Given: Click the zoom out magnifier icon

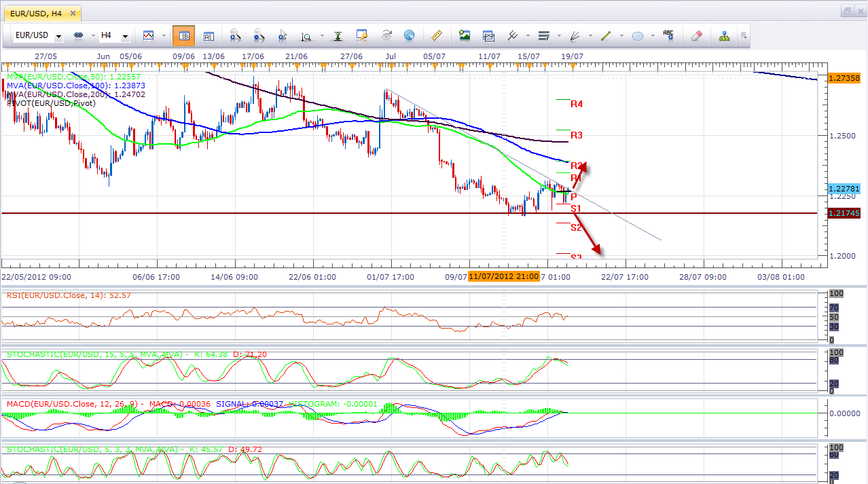Looking at the screenshot, I should (x=259, y=35).
